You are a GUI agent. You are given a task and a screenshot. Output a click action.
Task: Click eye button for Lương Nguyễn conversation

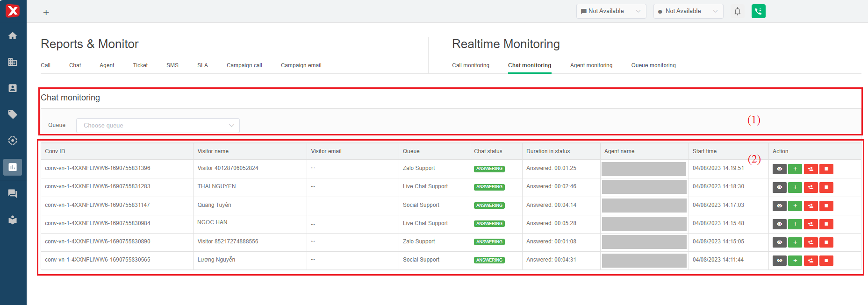point(779,261)
